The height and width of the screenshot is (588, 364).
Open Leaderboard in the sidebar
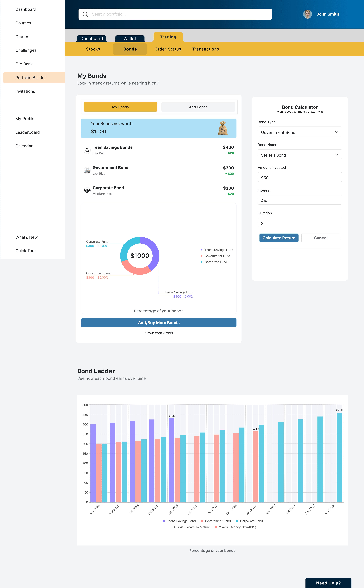pos(27,132)
